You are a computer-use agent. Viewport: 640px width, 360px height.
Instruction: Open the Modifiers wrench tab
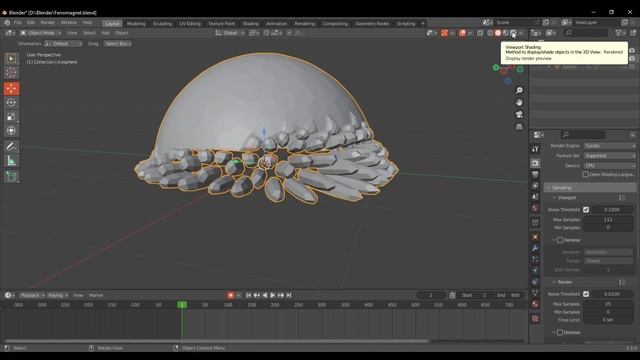(x=536, y=248)
